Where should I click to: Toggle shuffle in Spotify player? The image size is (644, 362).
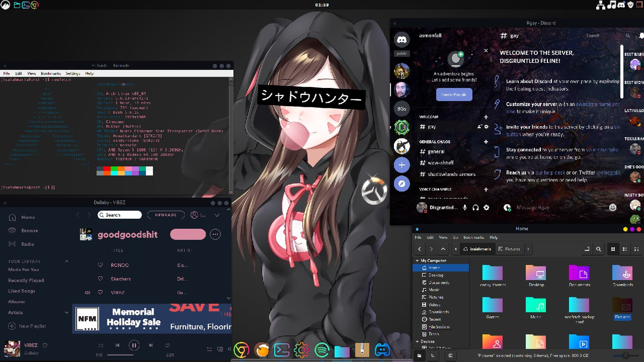coord(100,345)
